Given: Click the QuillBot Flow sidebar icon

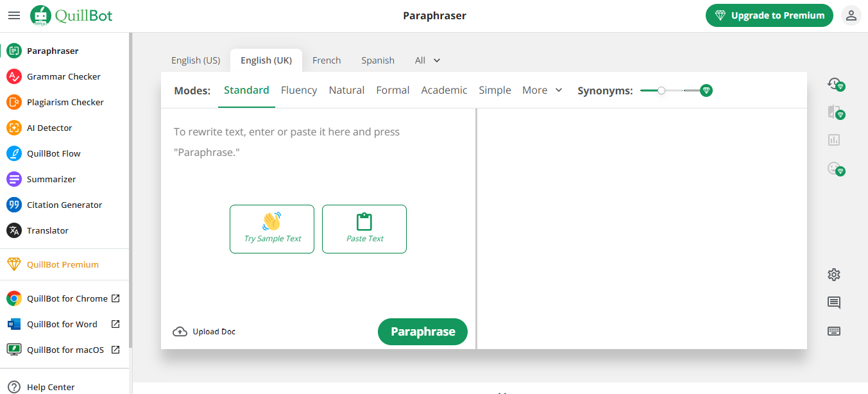Looking at the screenshot, I should [x=14, y=153].
